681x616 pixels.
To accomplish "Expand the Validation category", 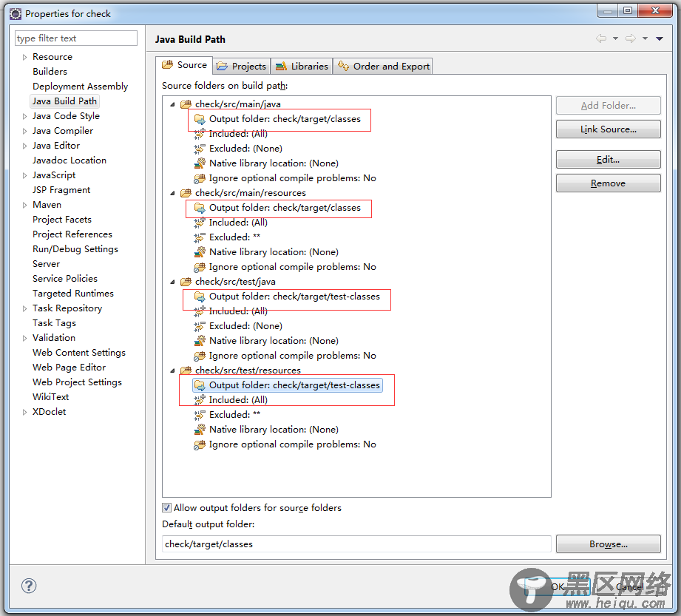I will click(x=24, y=338).
